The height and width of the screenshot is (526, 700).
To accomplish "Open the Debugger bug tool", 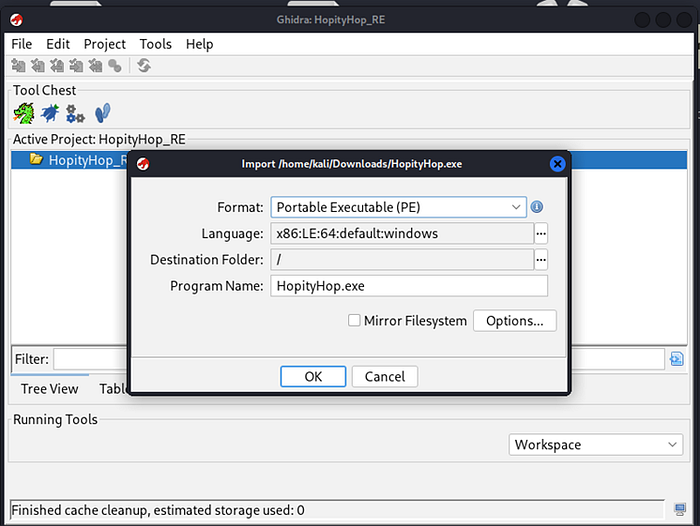I will [50, 113].
